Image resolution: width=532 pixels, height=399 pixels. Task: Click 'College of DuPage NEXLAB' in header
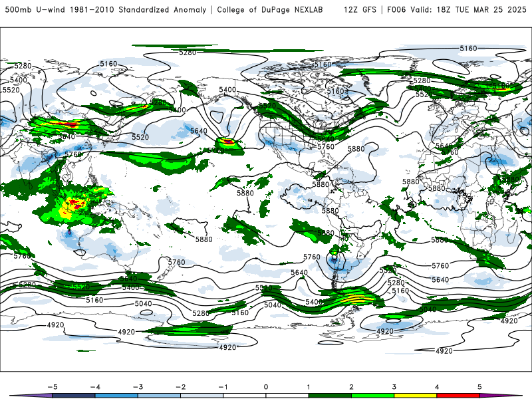(270, 10)
